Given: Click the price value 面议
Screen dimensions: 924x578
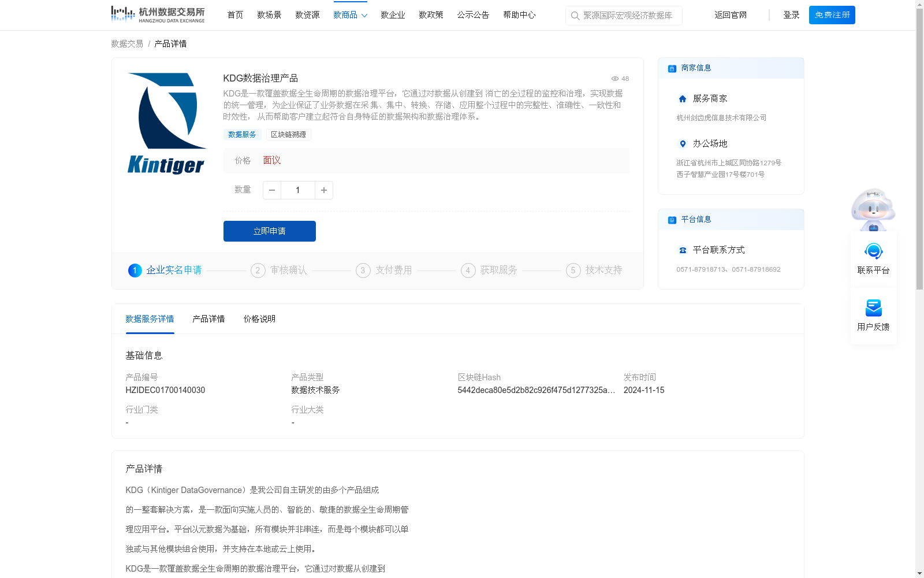Looking at the screenshot, I should 272,161.
